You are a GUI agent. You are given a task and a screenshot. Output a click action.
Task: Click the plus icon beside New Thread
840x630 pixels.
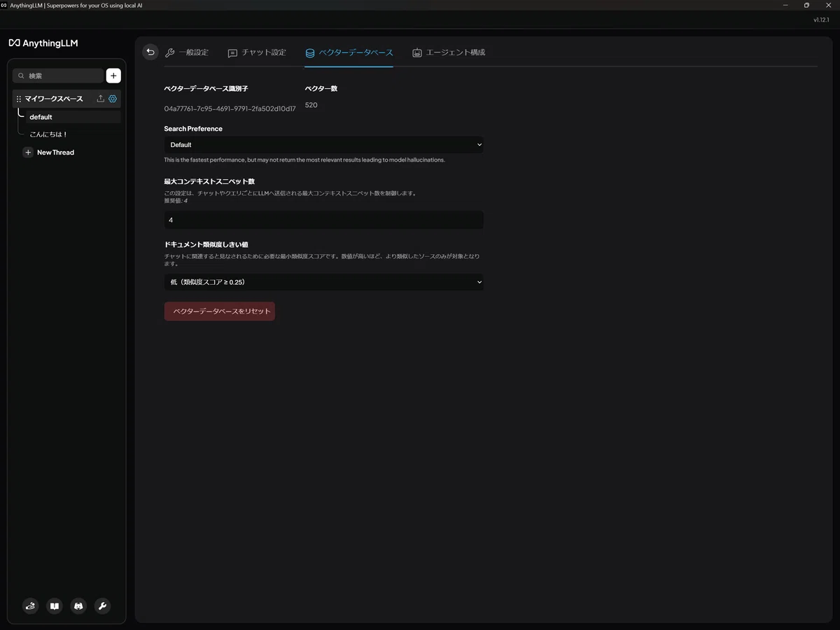tap(28, 152)
